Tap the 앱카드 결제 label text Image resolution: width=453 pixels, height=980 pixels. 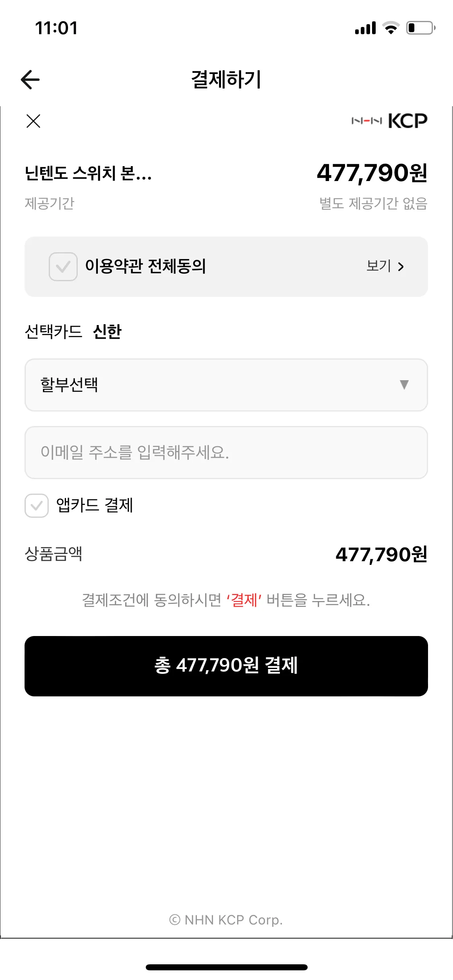click(x=95, y=505)
